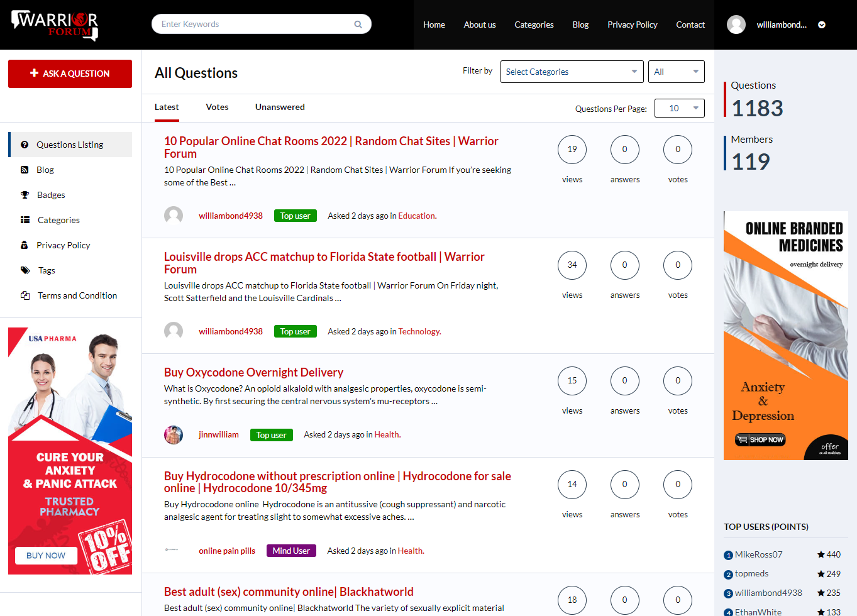Click the Mind User badge
Screen dimensions: 857x616
pyautogui.click(x=291, y=551)
